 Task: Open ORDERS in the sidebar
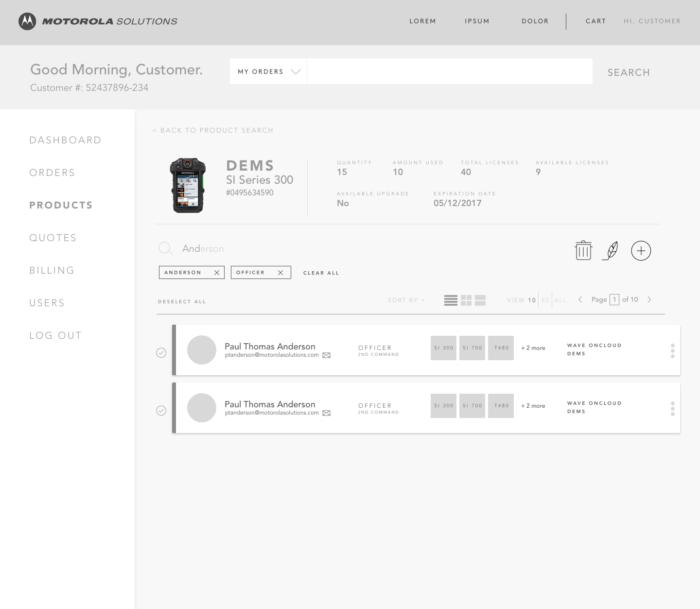point(52,173)
